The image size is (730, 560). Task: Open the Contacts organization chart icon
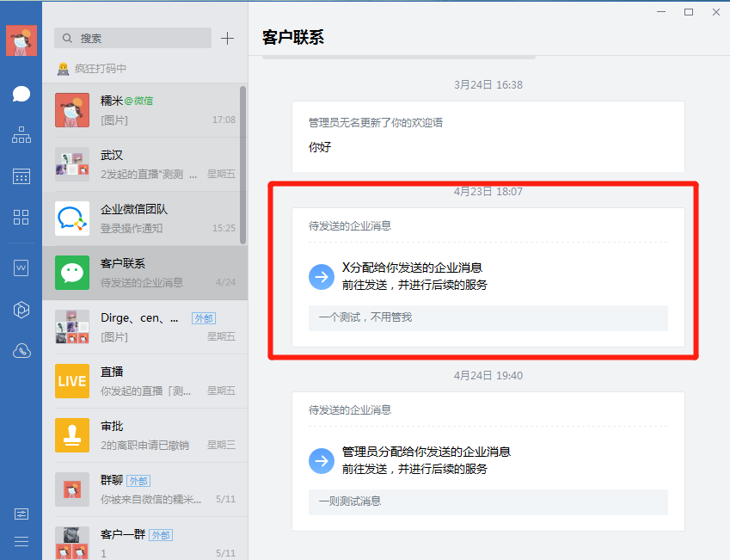pos(21,135)
